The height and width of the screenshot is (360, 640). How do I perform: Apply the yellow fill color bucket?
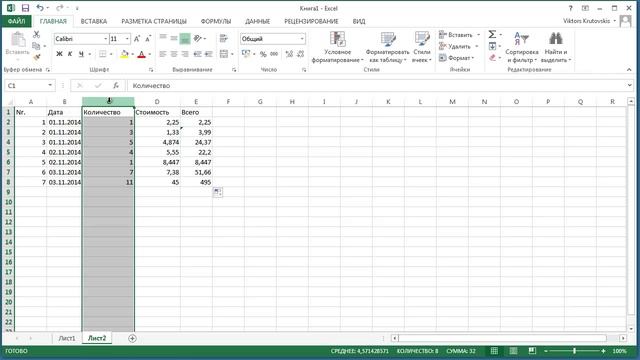[x=124, y=54]
